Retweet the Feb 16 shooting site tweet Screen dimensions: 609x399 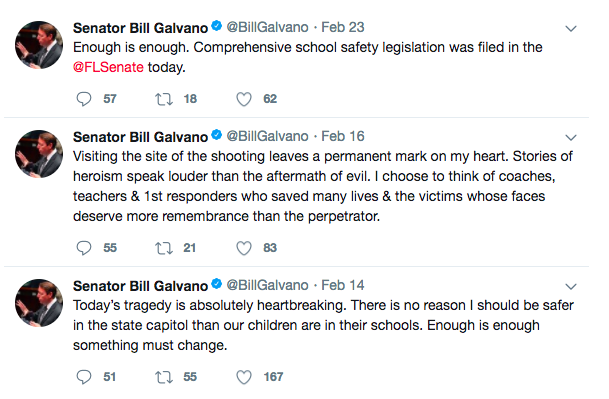[x=164, y=248]
